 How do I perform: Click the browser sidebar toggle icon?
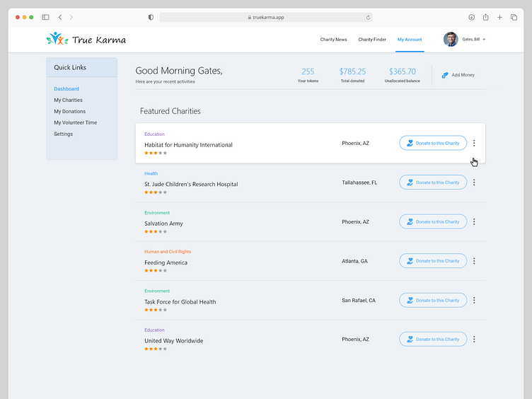point(45,17)
